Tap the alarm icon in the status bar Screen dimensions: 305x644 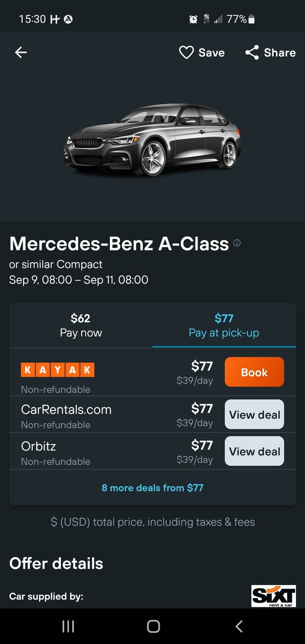pyautogui.click(x=192, y=19)
